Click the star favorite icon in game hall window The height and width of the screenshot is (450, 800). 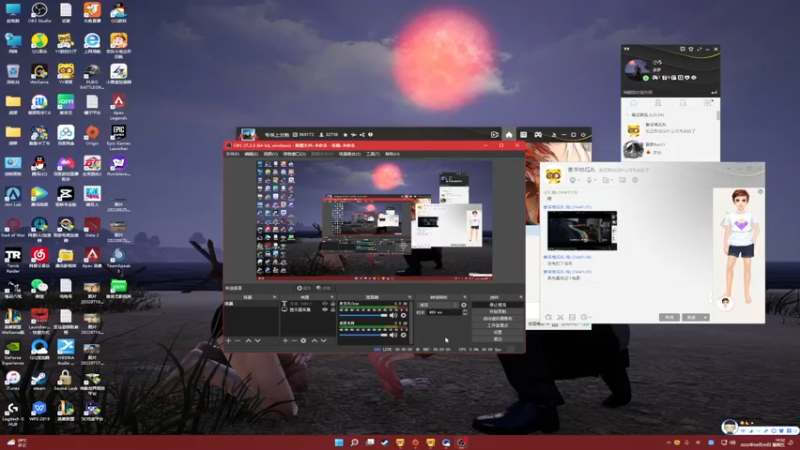[345, 135]
